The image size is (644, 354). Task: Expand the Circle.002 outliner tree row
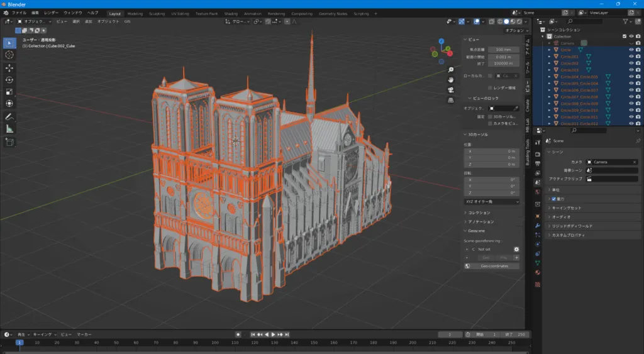click(549, 64)
